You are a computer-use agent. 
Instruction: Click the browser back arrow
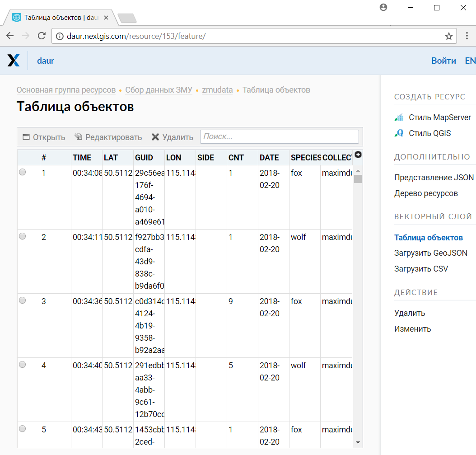click(10, 36)
